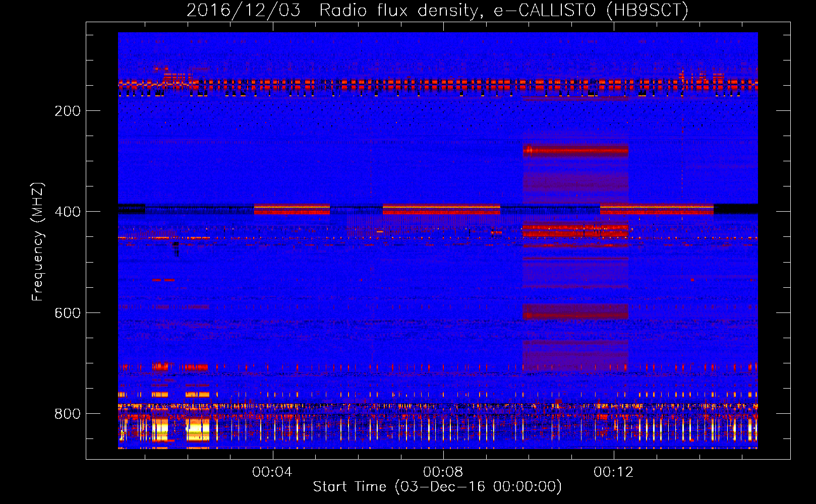Click the plot title '2016/12/03 Radio flux density'
The image size is (816, 504).
coord(437,10)
